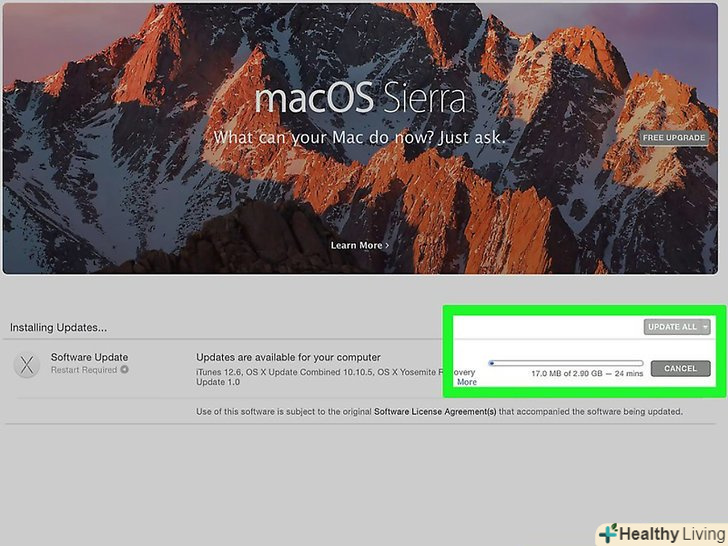Click 'Updates are available for your computer' text
Viewport: 728px width, 546px height.
pyautogui.click(x=288, y=357)
